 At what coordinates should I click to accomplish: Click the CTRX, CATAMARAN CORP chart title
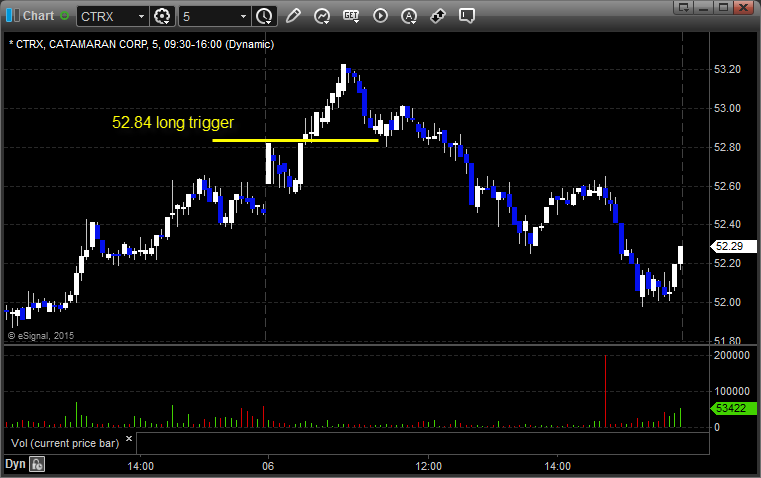(x=141, y=44)
